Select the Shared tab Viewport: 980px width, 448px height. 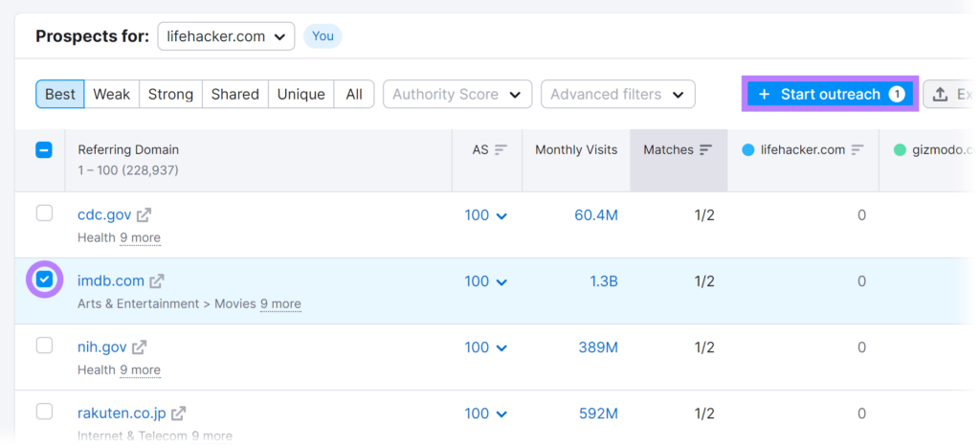coord(235,95)
